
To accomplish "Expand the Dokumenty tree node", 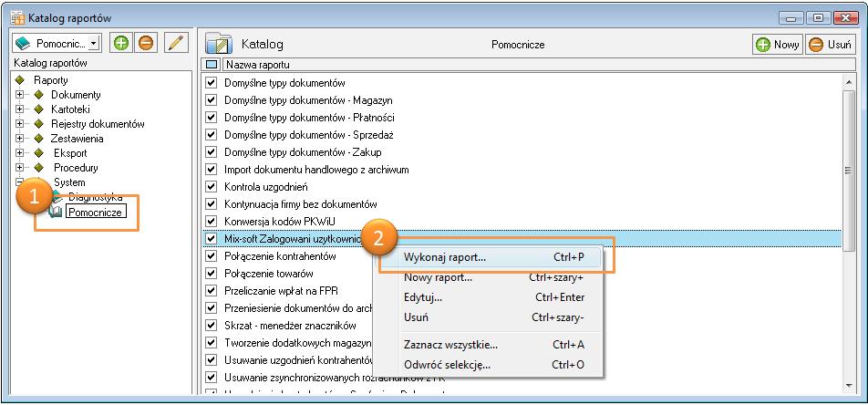I will (x=19, y=95).
